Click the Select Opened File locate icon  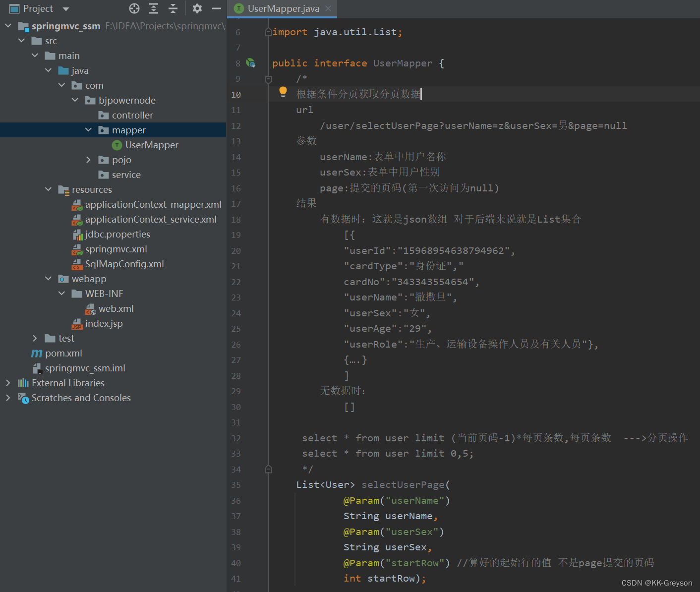tap(134, 8)
